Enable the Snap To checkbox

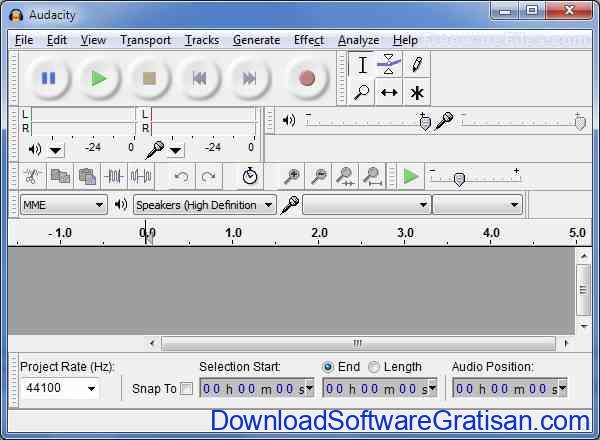pyautogui.click(x=186, y=389)
